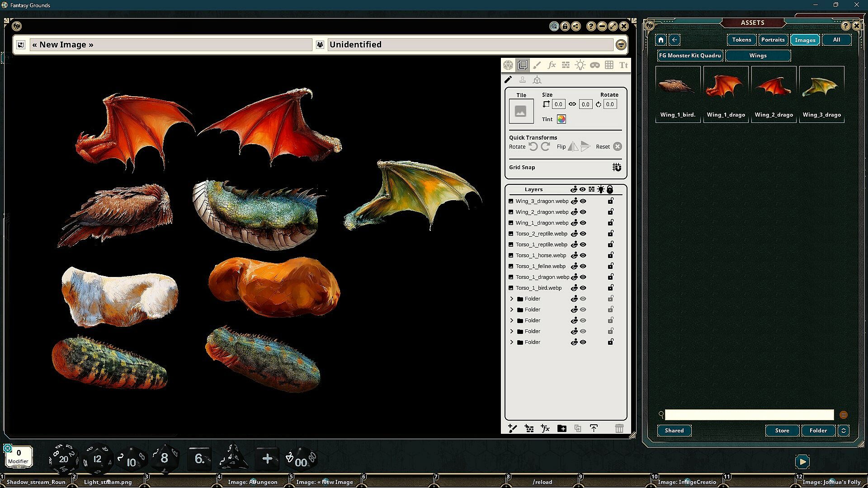Switch to the Portraits assets tab
868x488 pixels.
pos(773,40)
